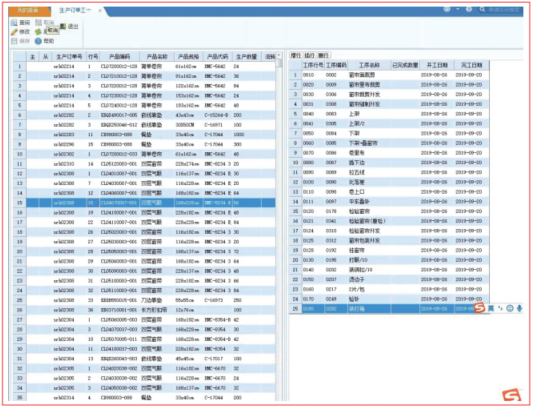
Task: Click the blue 帮助 help icon
Action: point(38,41)
